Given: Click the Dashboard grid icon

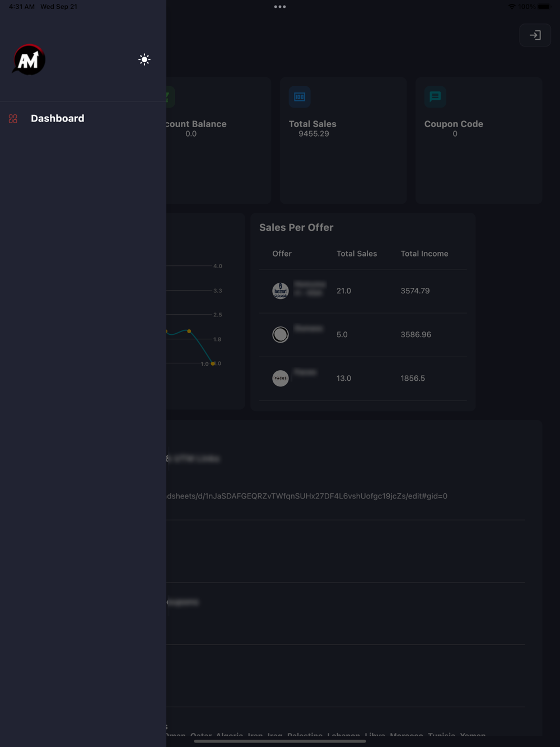Looking at the screenshot, I should coord(13,119).
